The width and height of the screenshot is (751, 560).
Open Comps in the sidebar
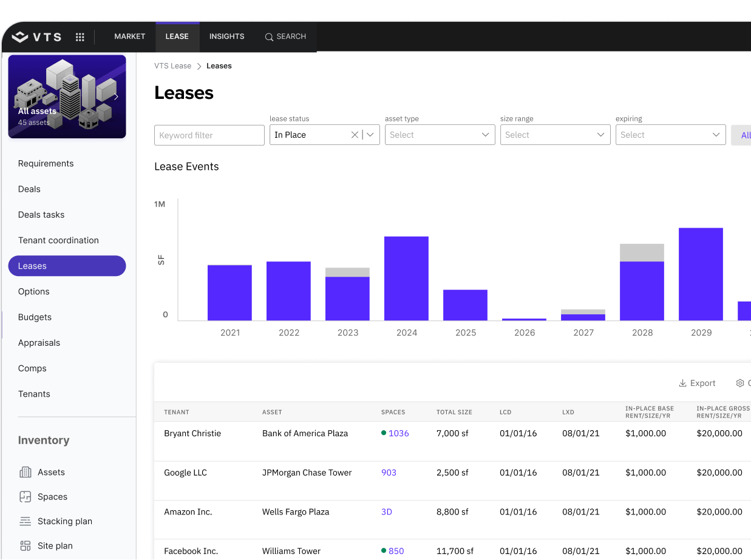click(x=32, y=368)
